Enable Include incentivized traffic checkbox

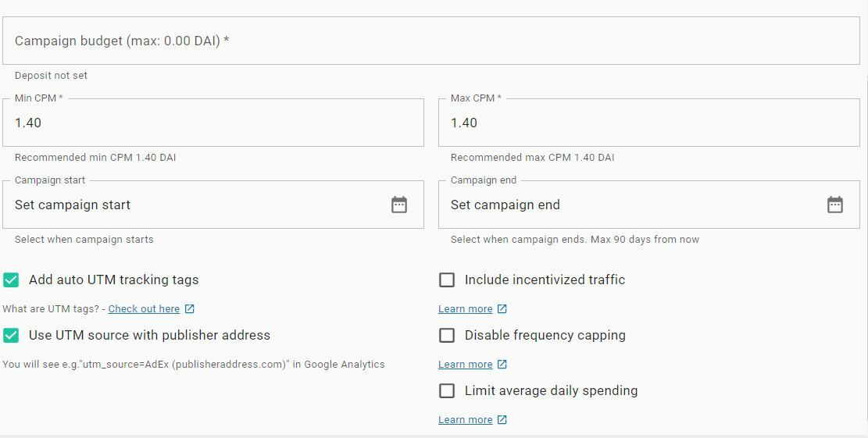coord(447,280)
